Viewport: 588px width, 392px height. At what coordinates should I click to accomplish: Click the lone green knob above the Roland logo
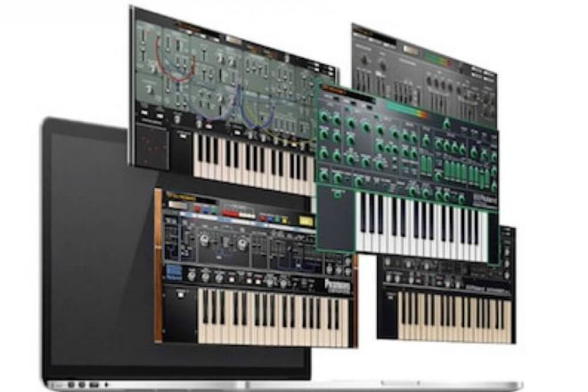445,123
